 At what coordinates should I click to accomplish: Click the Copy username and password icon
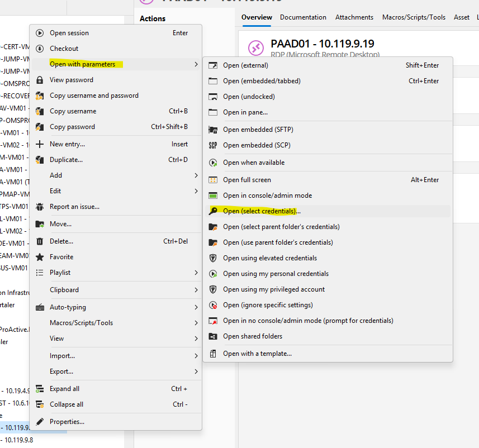click(40, 96)
